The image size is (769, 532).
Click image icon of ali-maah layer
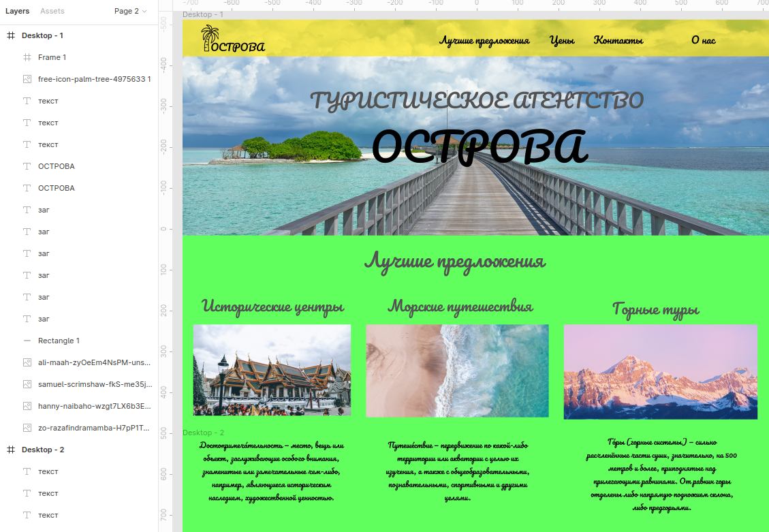[x=27, y=362]
